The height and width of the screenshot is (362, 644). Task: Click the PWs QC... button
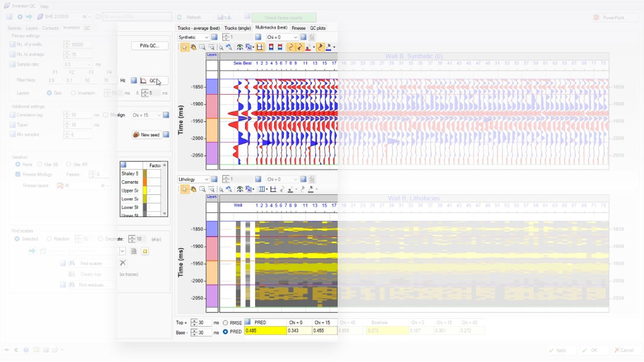tap(150, 46)
